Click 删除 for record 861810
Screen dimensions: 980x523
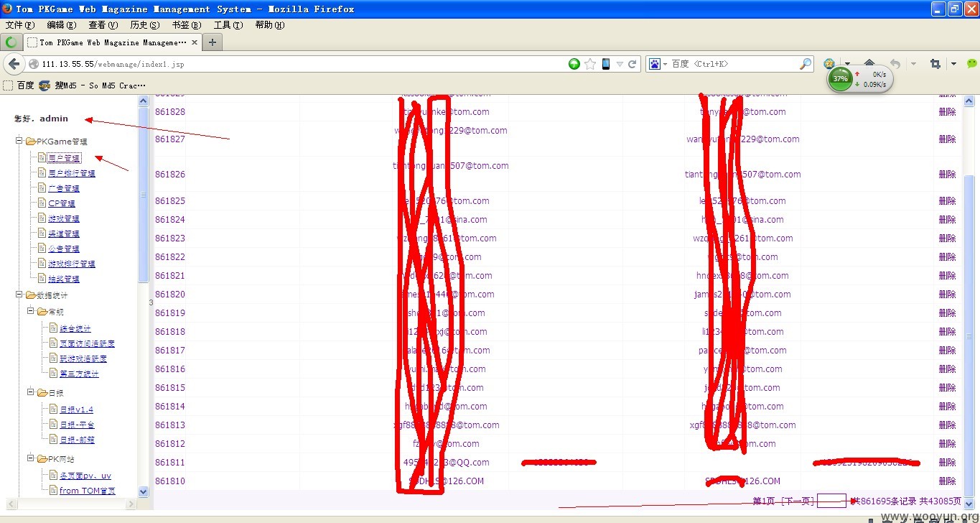(x=948, y=481)
